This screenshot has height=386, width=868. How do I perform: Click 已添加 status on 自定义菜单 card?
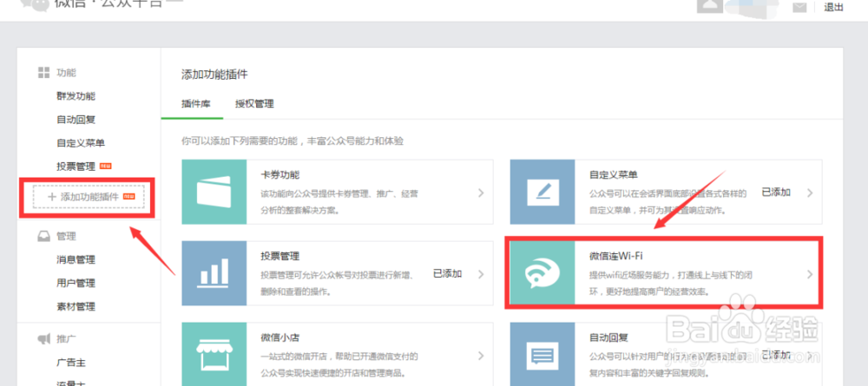(x=776, y=193)
